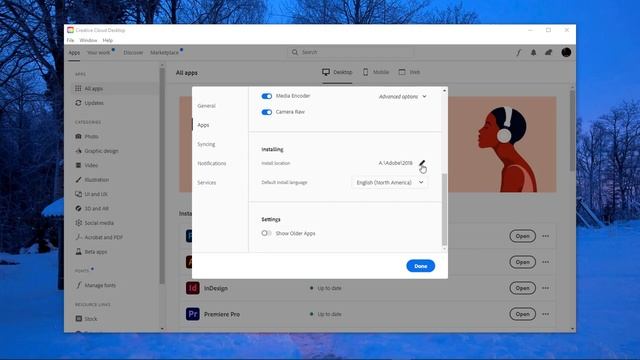The image size is (640, 360).
Task: Select Notifications in preferences sidebar
Action: (211, 163)
